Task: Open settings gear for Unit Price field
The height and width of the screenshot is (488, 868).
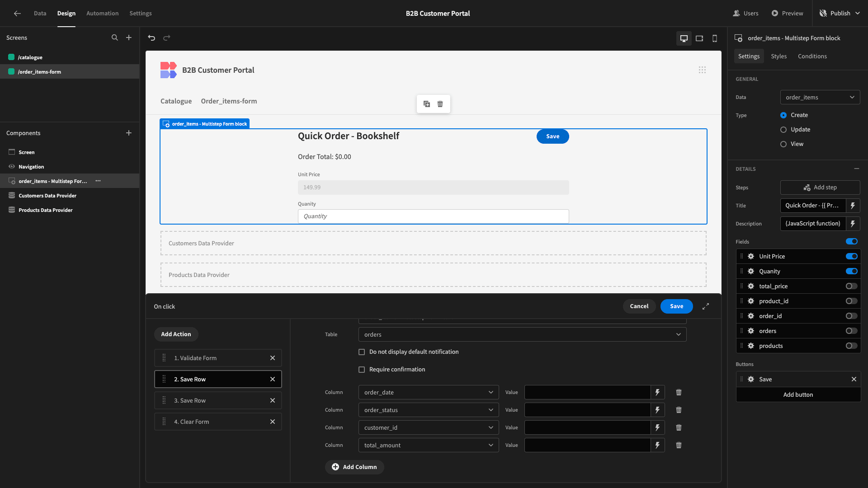Action: click(751, 256)
